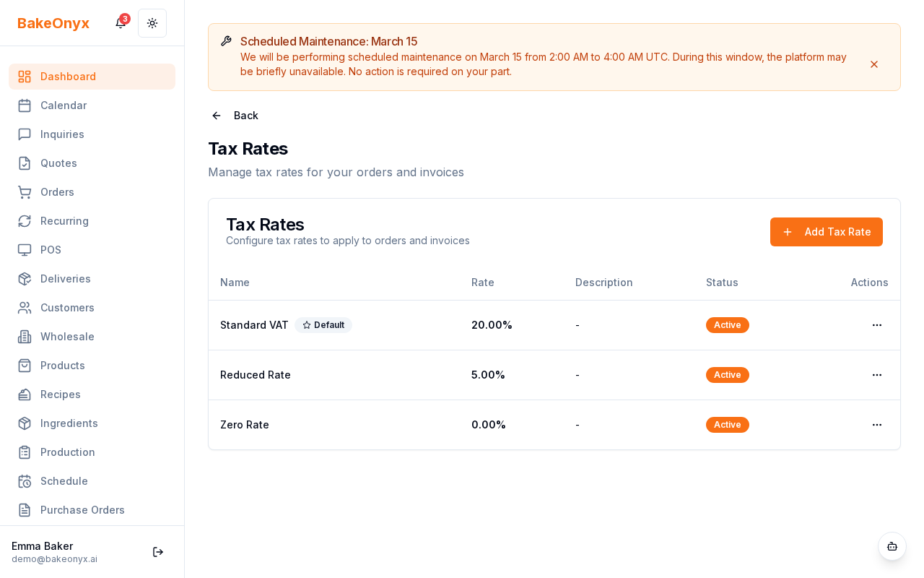Open actions menu for Zero Rate
This screenshot has width=924, height=578.
coord(877,425)
